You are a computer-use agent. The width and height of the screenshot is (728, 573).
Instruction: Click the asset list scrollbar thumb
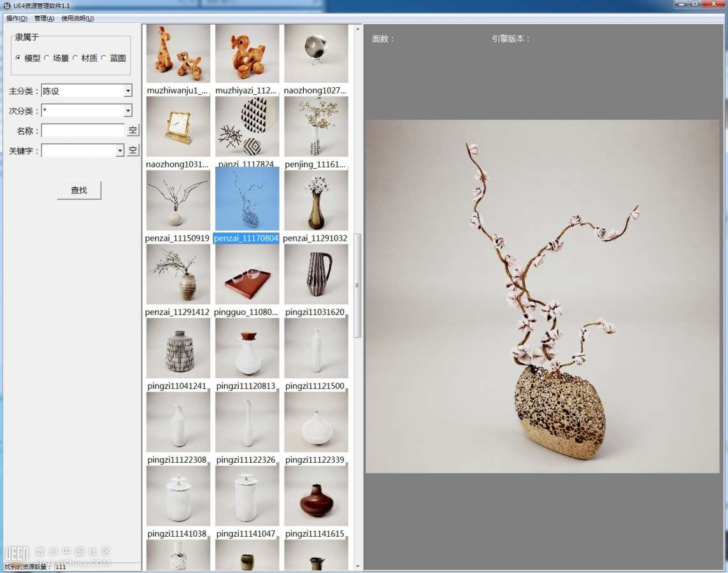pyautogui.click(x=357, y=285)
